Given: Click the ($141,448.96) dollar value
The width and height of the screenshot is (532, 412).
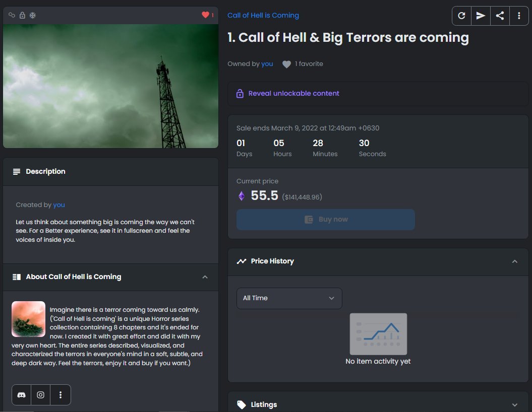Looking at the screenshot, I should [x=302, y=197].
